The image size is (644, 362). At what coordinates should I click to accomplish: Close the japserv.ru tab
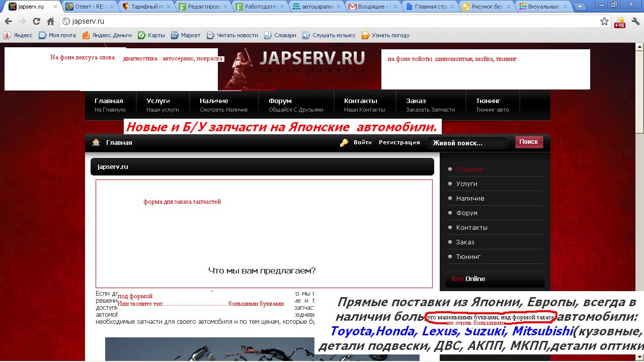pyautogui.click(x=55, y=7)
